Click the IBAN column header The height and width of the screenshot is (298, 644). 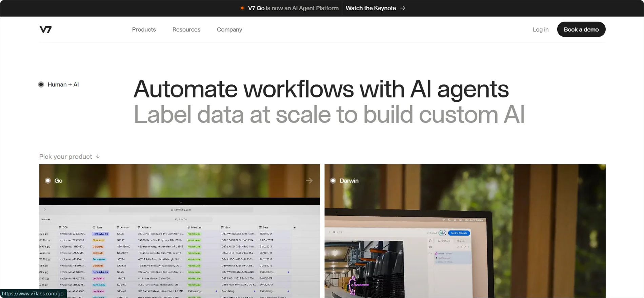tap(226, 227)
